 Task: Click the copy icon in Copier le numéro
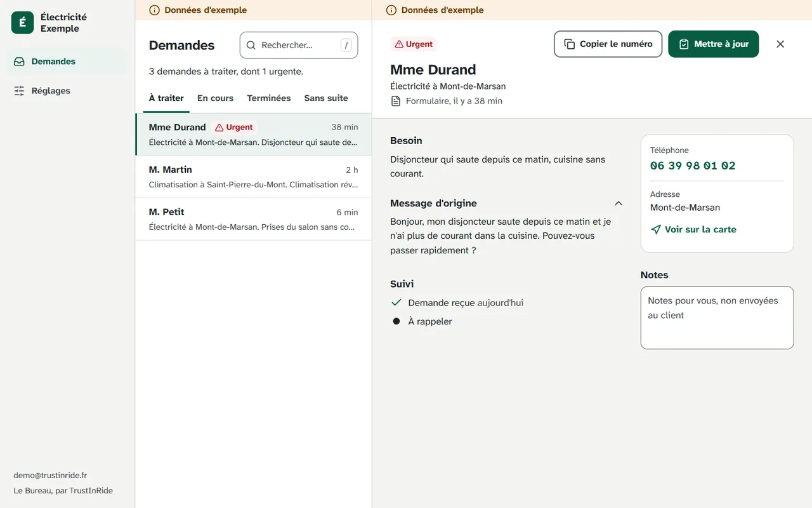tap(569, 44)
